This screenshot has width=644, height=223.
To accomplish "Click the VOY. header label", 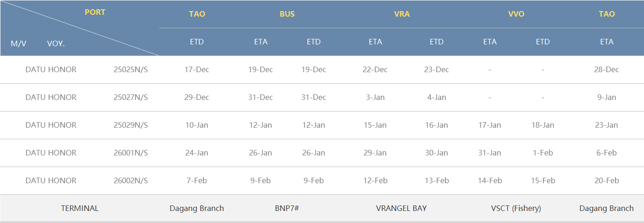I will coord(56,43).
